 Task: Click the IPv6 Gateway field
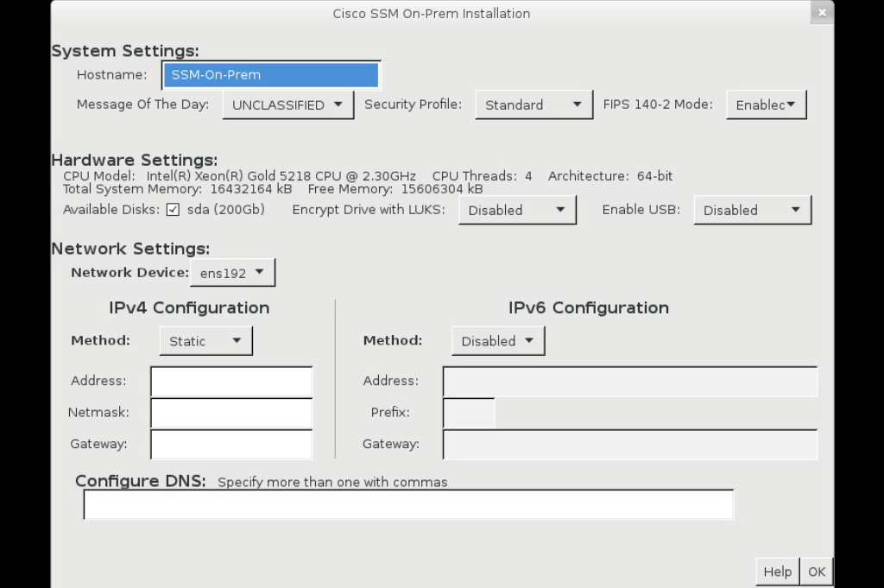(629, 445)
